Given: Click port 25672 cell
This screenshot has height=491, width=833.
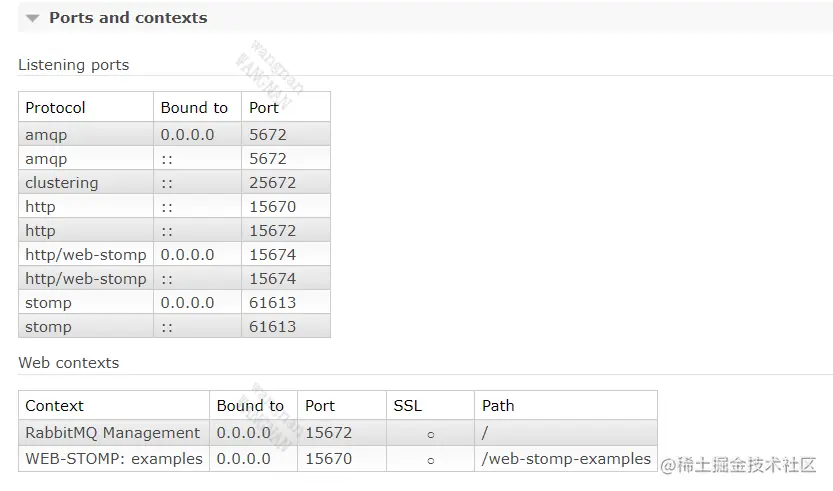Looking at the screenshot, I should 286,182.
